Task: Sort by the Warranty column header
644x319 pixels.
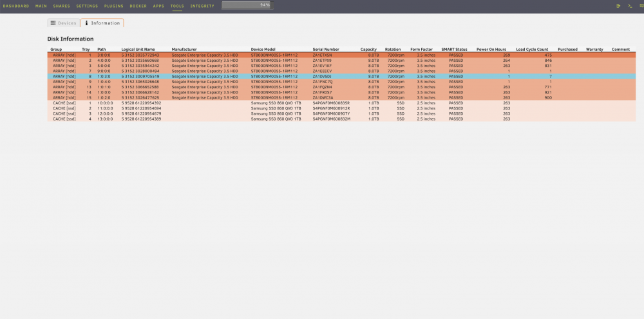Action: tap(594, 50)
